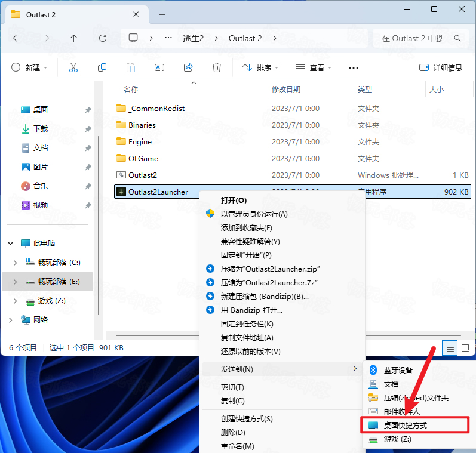476x453 pixels.
Task: Click Outlast 2 breadcrumb segment
Action: pos(245,38)
